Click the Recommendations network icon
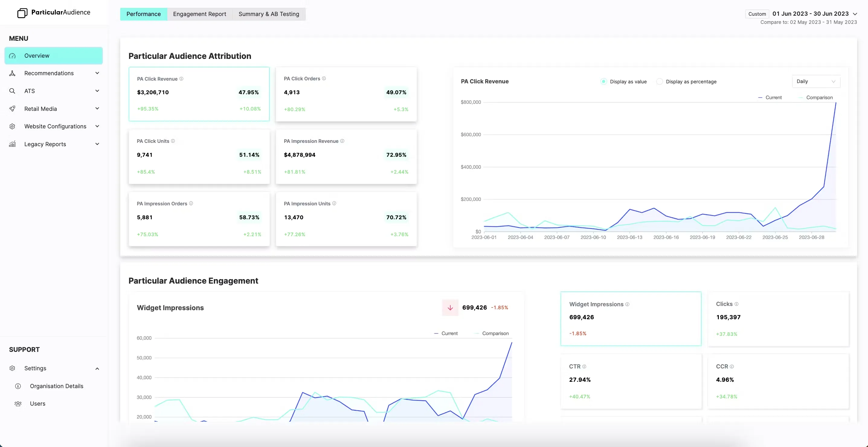Screen dimensions: 868x447 click(12, 73)
